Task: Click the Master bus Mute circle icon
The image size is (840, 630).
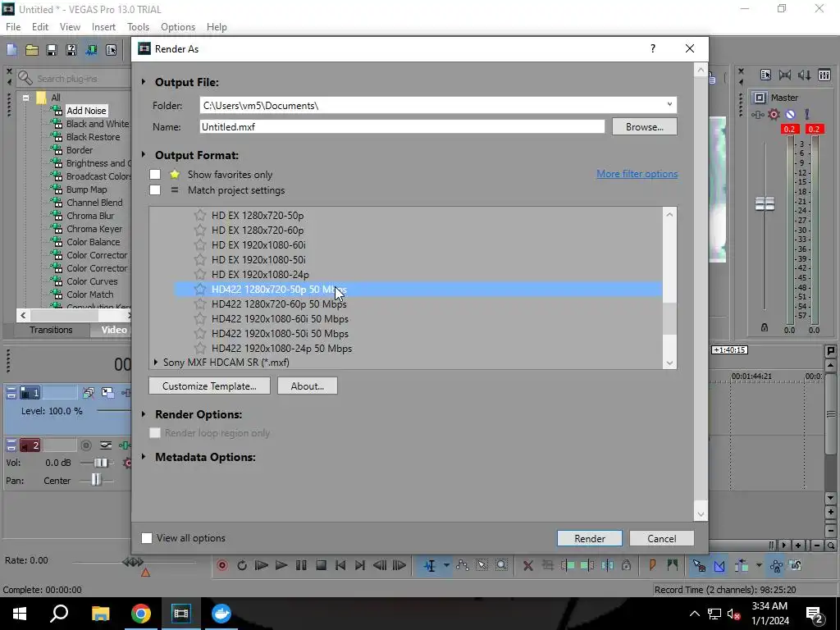Action: pyautogui.click(x=790, y=114)
